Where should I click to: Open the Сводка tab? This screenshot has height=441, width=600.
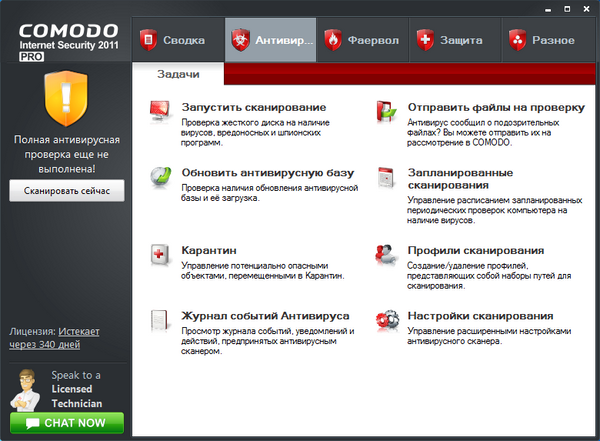[x=178, y=40]
